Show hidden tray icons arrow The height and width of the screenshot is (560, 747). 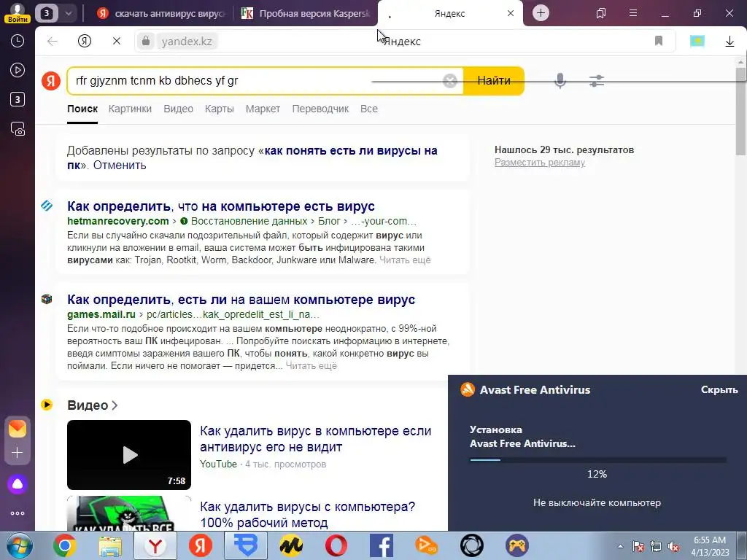click(x=620, y=546)
